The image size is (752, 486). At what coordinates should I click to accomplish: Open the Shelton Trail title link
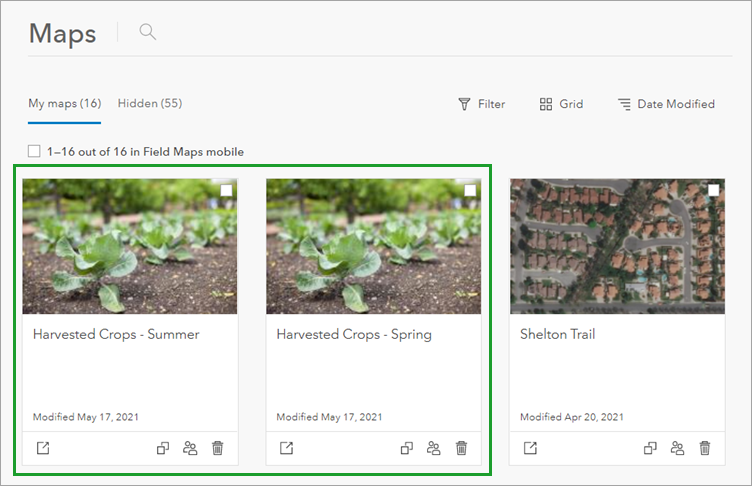[x=557, y=334]
